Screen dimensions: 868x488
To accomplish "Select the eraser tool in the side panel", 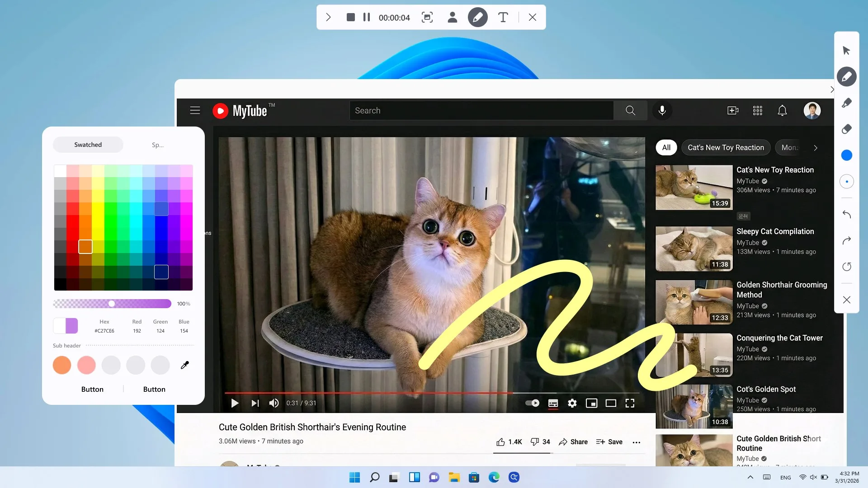I will coord(847,129).
